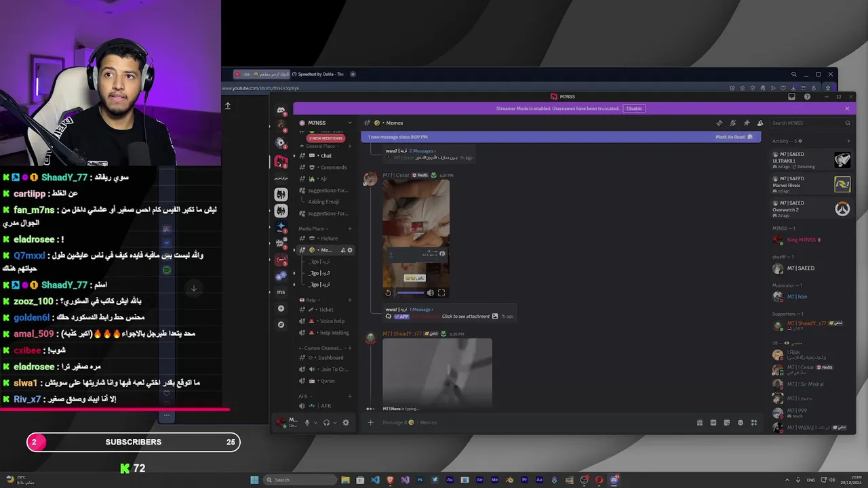The height and width of the screenshot is (488, 868).
Task: Open the sticker picker in message bar
Action: (727, 422)
